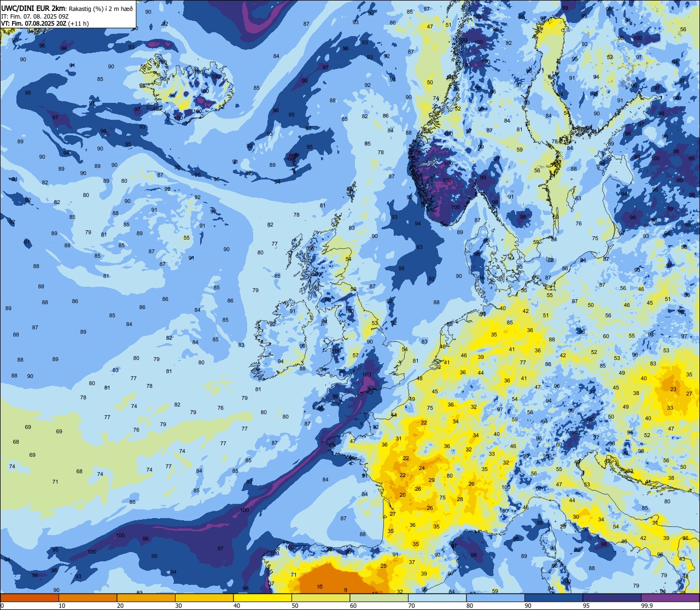This screenshot has height=610, width=700.
Task: Click the 60–70% pale green legend swatch
Action: 379,597
